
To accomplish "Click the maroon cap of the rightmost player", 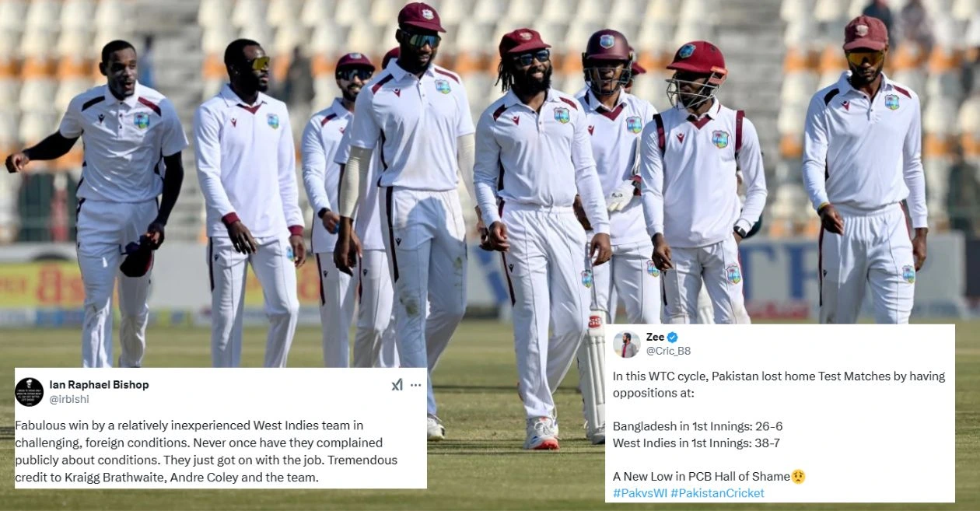I will point(866,33).
